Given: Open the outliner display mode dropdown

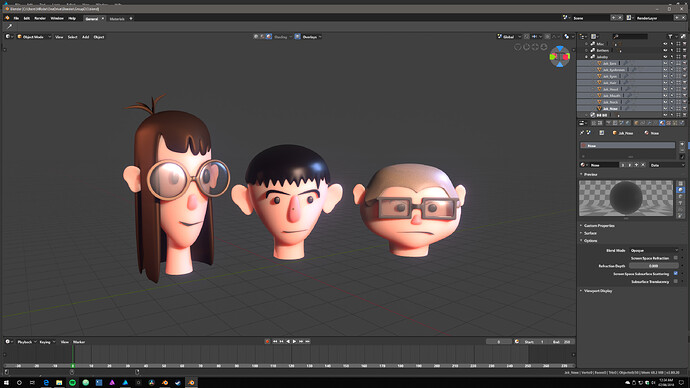Looking at the screenshot, I should (595, 37).
